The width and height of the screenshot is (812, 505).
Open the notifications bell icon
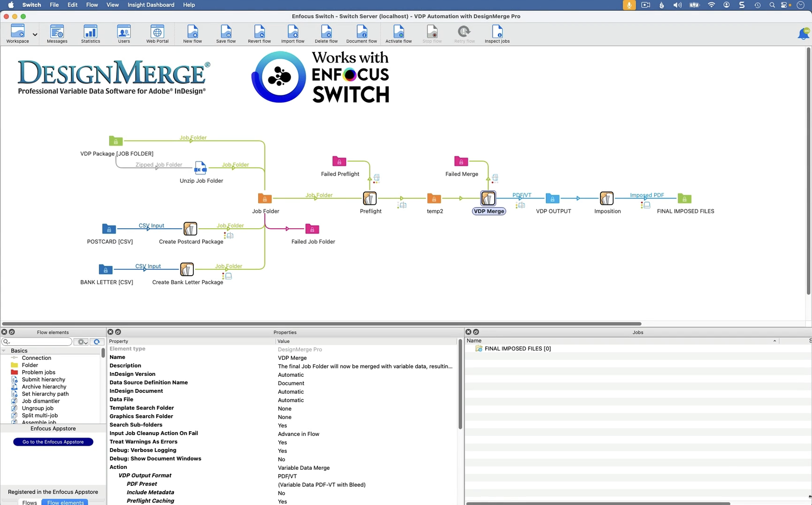coord(803,34)
